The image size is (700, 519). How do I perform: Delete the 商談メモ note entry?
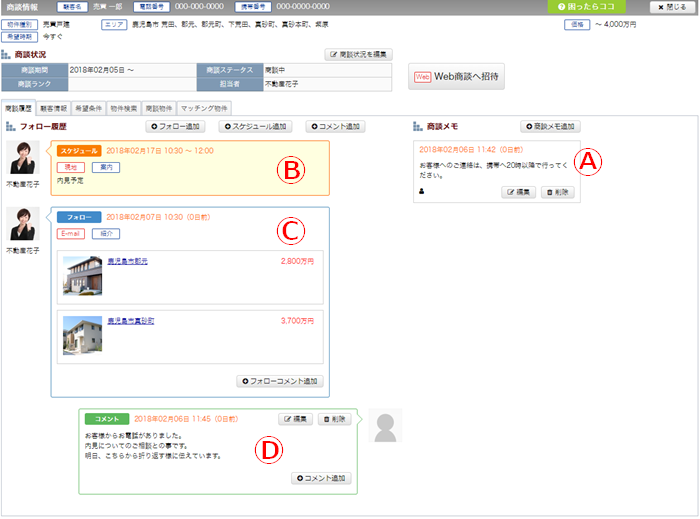(x=557, y=191)
